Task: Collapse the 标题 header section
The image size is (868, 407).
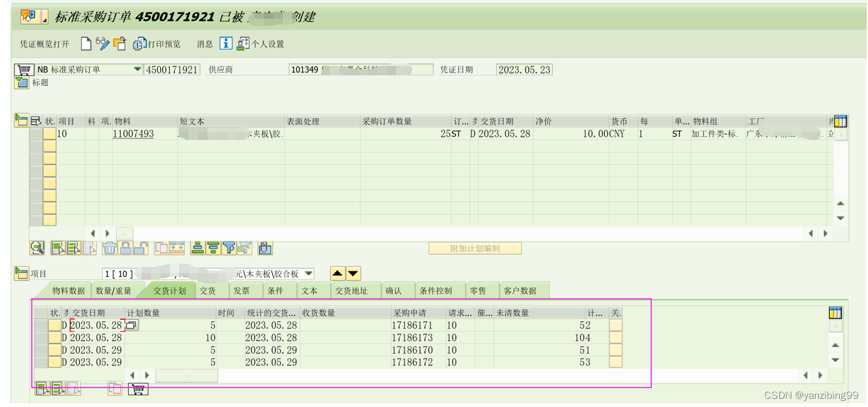Action: coord(21,82)
